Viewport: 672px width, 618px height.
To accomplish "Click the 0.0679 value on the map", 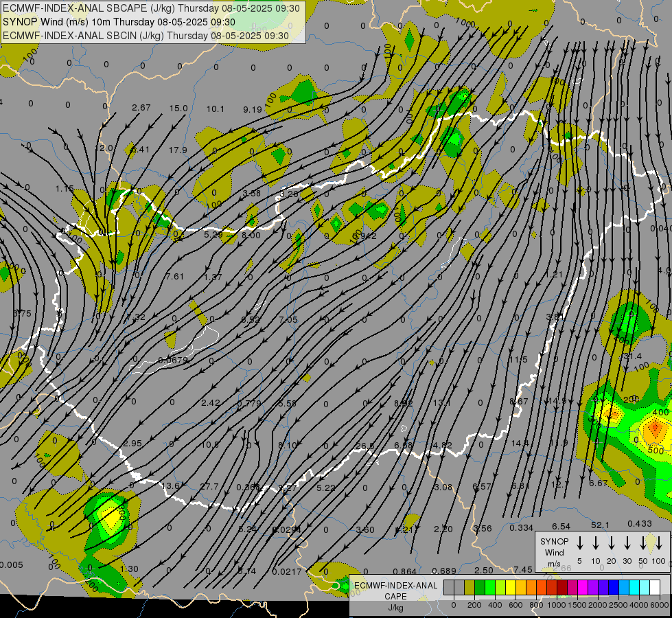I will coord(173,360).
